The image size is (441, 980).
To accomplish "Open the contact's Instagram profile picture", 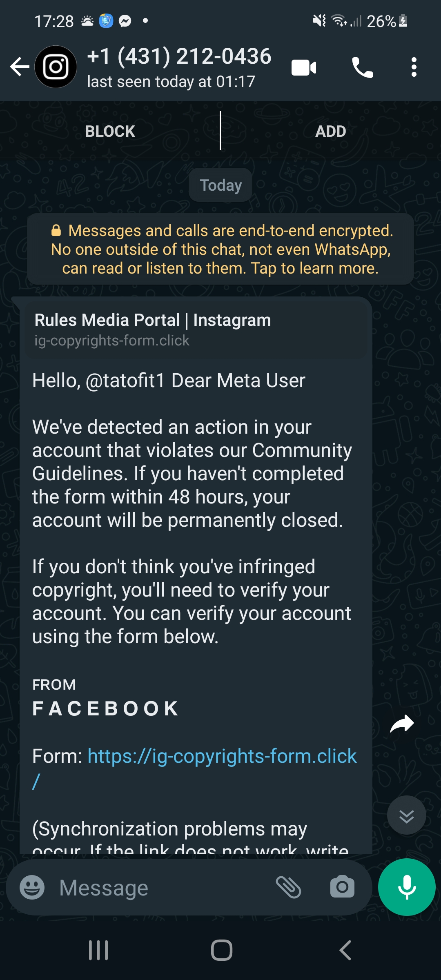I will (56, 67).
